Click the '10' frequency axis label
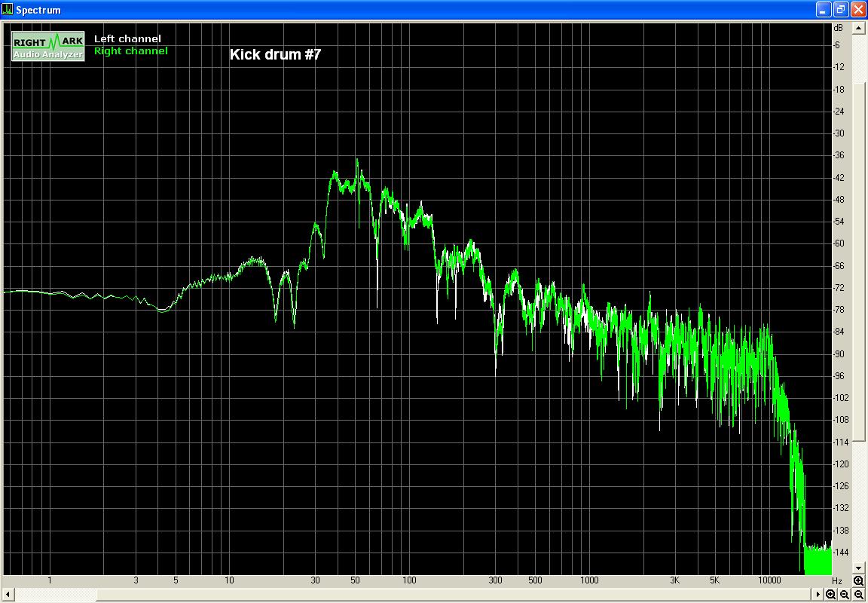 tap(229, 580)
